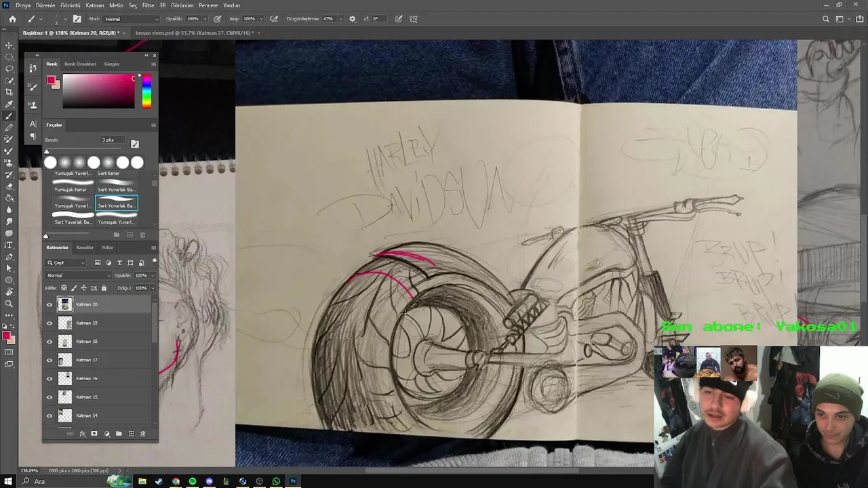868x488 pixels.
Task: Select the Paint Bucket tool
Action: (x=9, y=198)
